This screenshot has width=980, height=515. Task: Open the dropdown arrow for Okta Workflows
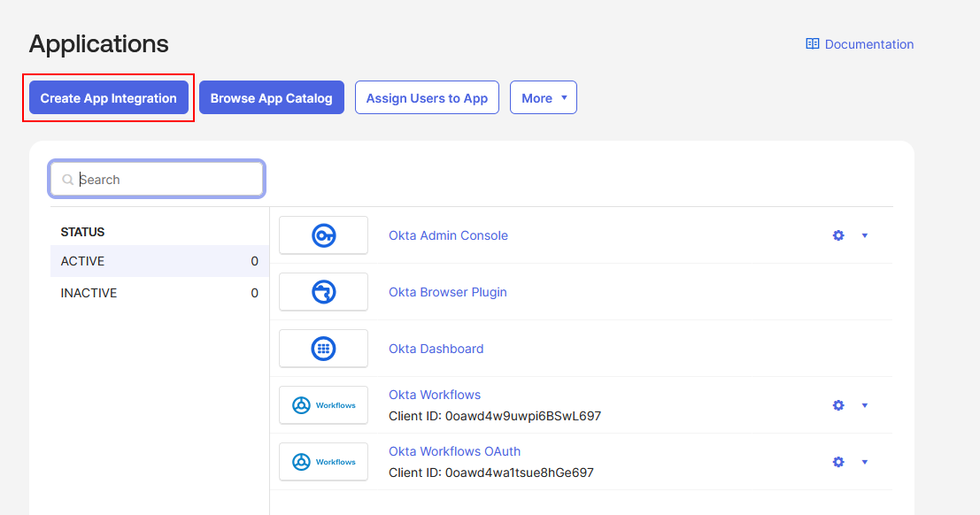click(865, 405)
